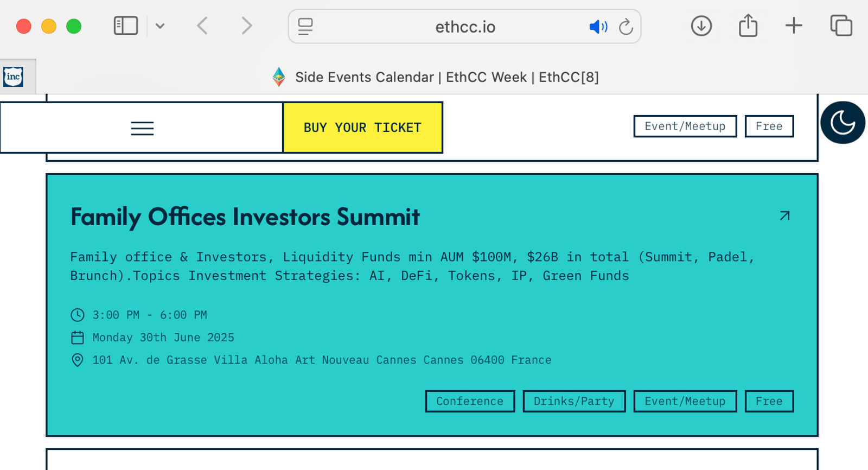The width and height of the screenshot is (868, 470).
Task: Go back to previous page
Action: click(x=202, y=26)
